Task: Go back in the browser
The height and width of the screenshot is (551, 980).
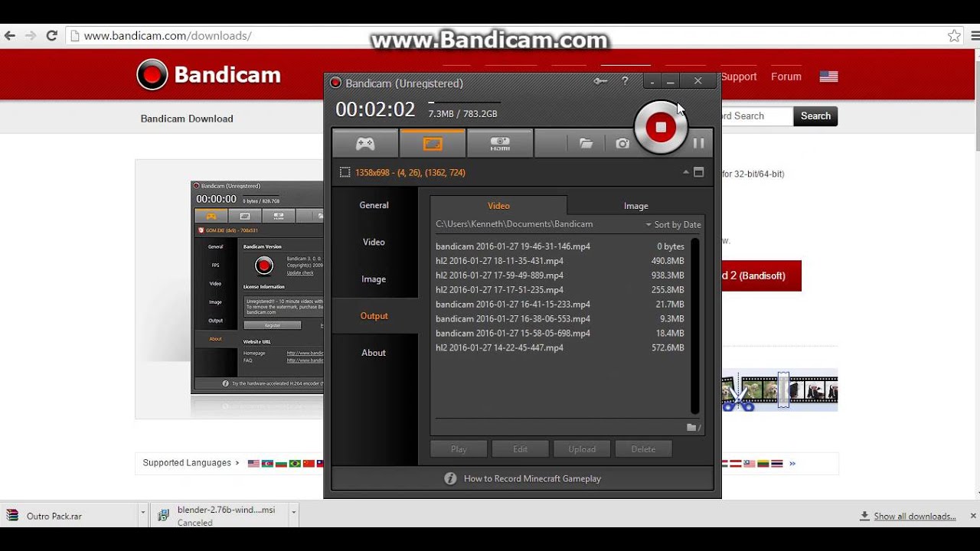Action: click(x=10, y=36)
